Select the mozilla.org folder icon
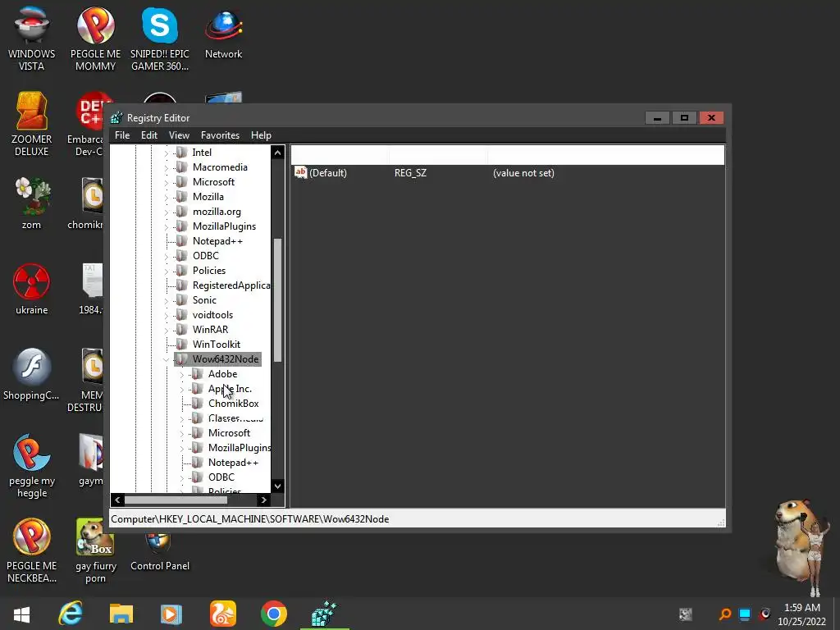 [x=182, y=212]
